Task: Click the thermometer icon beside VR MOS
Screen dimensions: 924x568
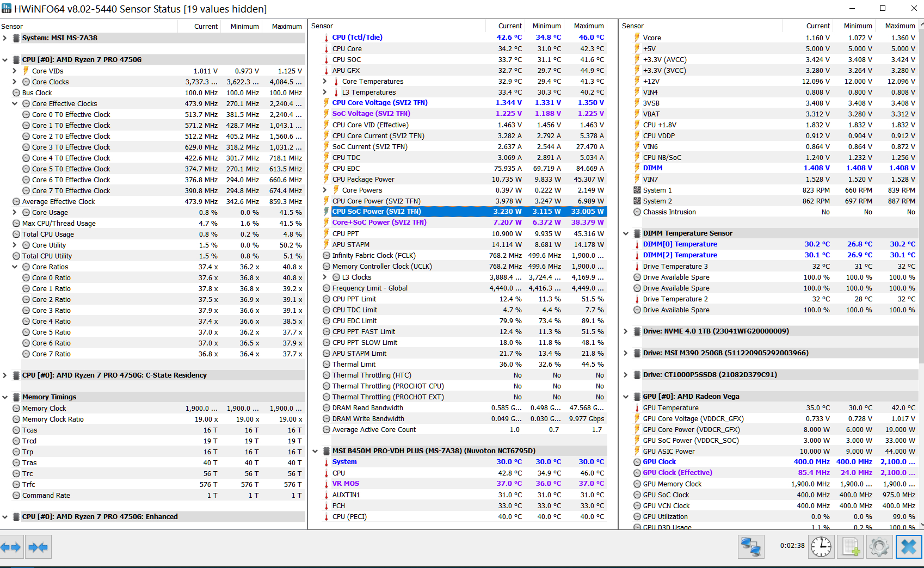Action: (x=327, y=484)
